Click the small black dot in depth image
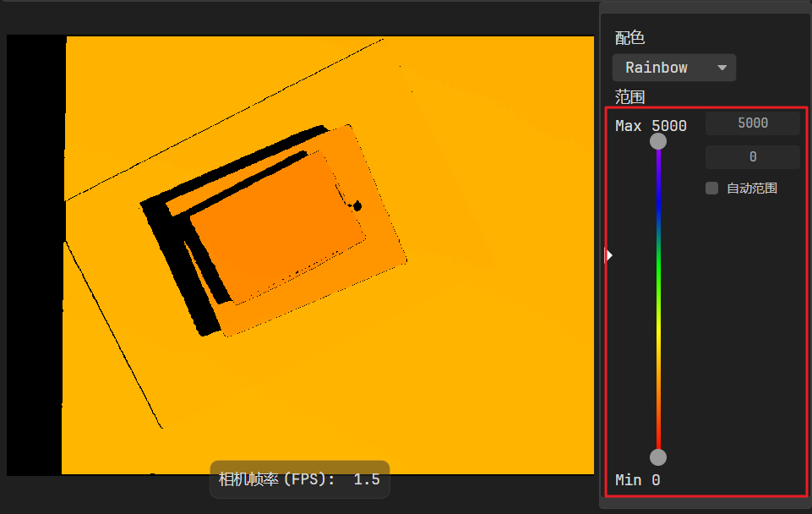Screen dimensions: 812x514 357,206
